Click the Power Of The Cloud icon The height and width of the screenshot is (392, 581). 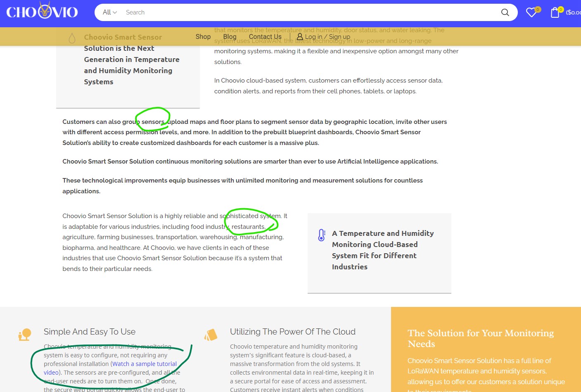[x=211, y=335]
